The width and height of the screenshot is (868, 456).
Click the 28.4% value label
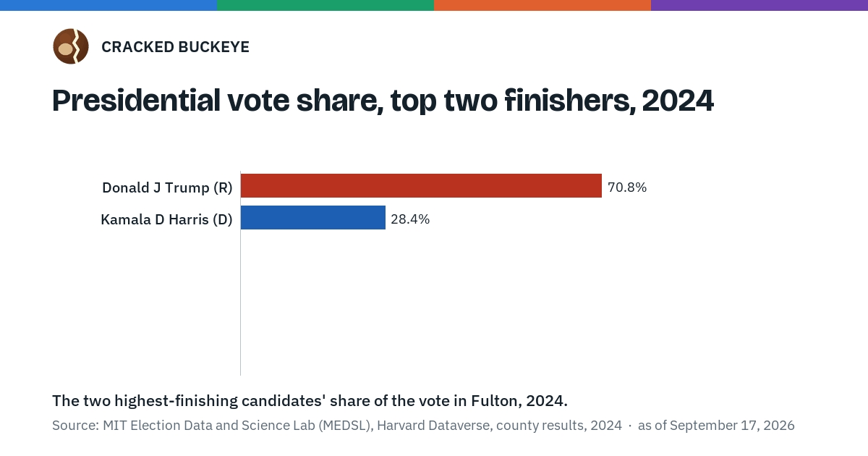click(410, 219)
